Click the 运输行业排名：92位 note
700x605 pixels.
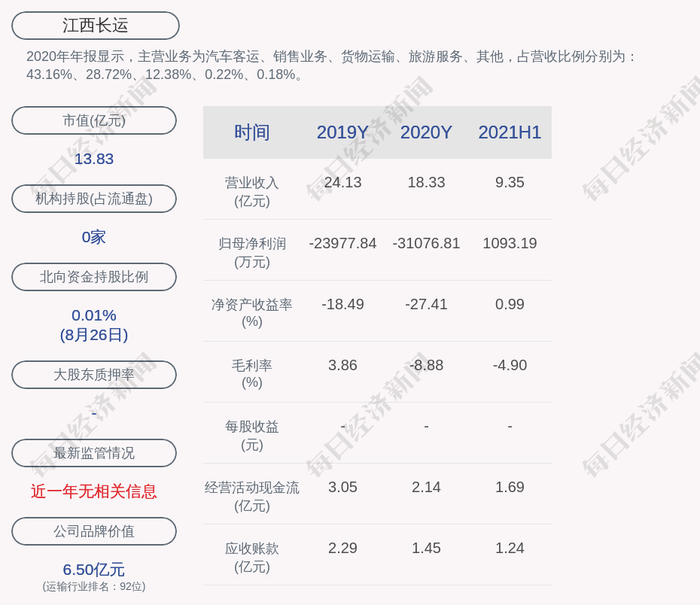[x=94, y=586]
